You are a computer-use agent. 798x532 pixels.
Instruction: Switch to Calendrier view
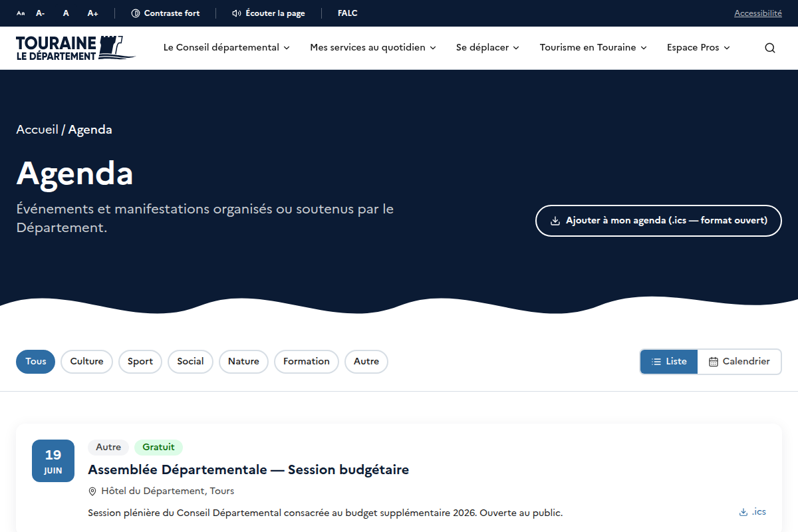point(739,362)
